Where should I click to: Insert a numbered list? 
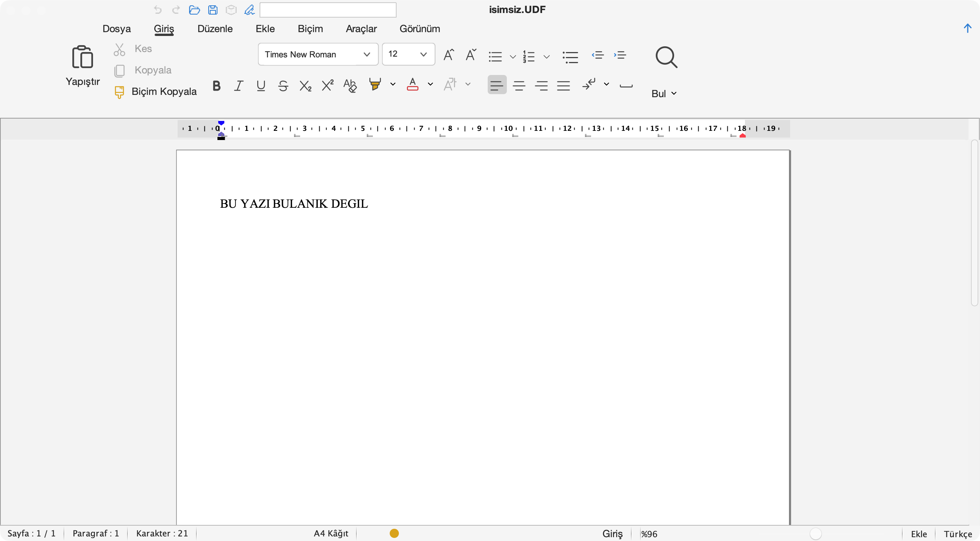pyautogui.click(x=529, y=57)
